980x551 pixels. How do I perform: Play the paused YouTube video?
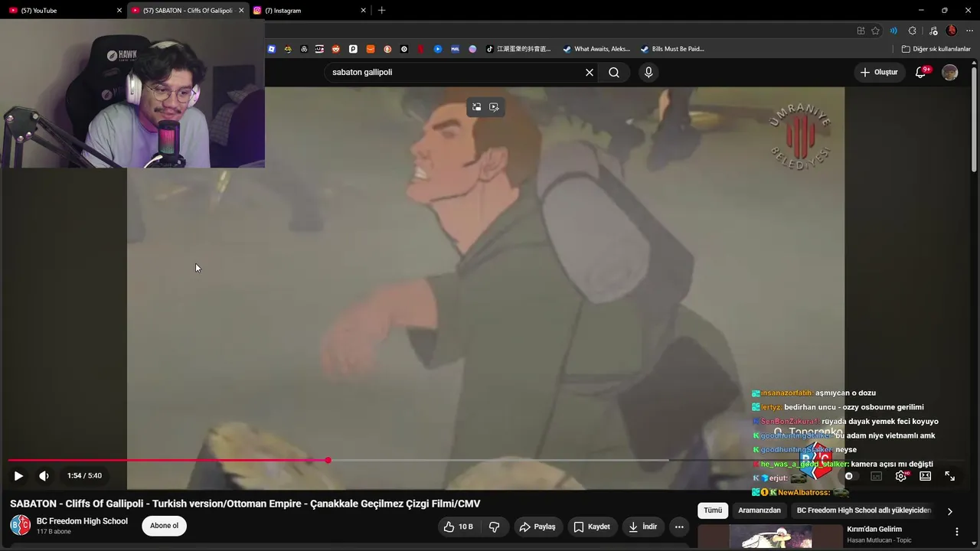[x=18, y=476]
